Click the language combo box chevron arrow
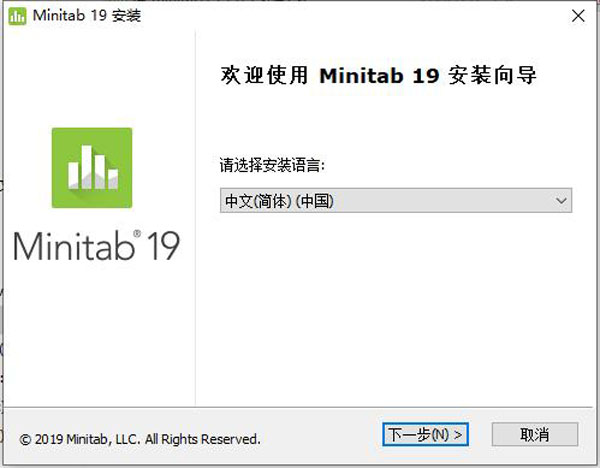This screenshot has height=468, width=600. coord(560,201)
